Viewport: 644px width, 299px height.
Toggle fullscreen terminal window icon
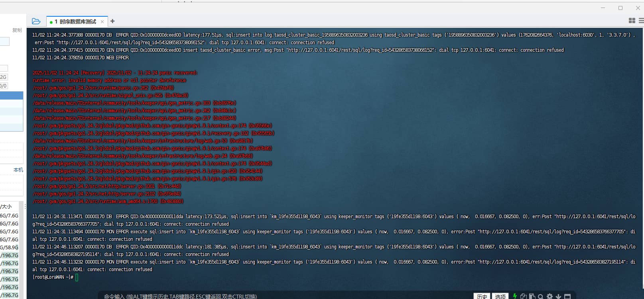[567, 296]
